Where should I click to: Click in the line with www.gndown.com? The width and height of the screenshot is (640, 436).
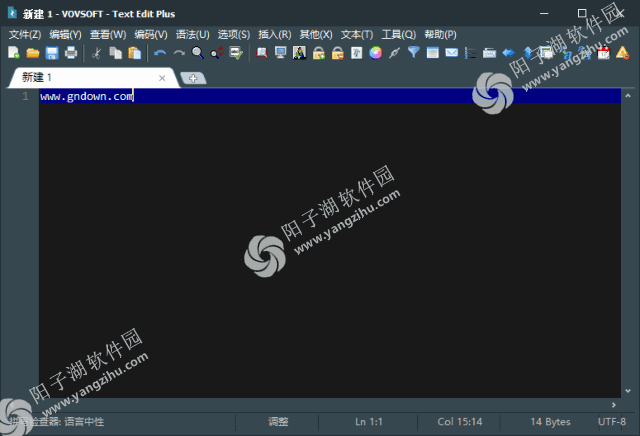330,96
